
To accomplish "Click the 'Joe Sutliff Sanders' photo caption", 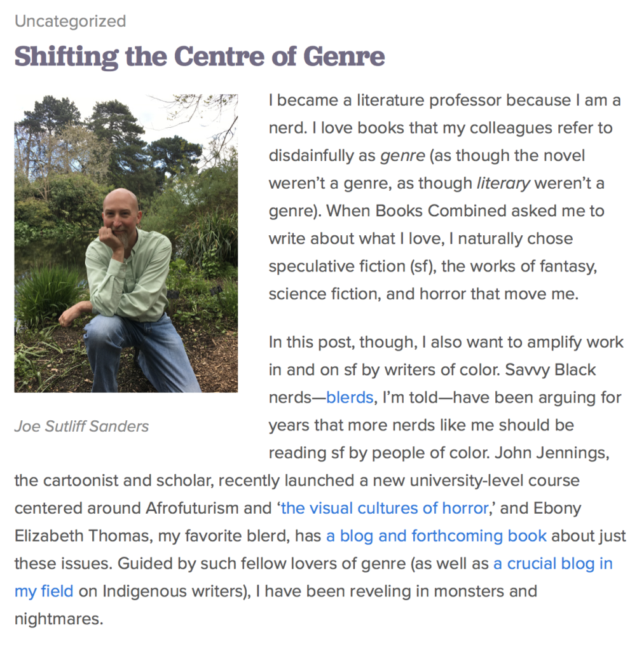I will 81,426.
